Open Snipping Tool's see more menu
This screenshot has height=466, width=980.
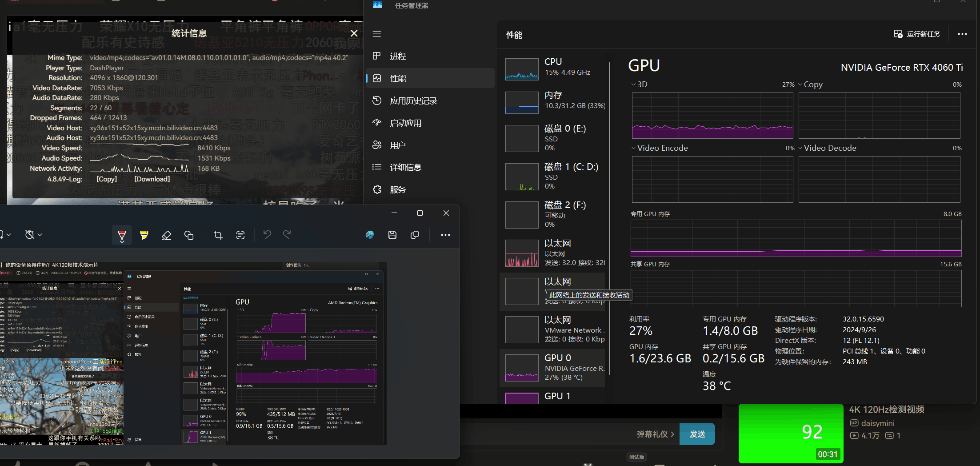445,235
